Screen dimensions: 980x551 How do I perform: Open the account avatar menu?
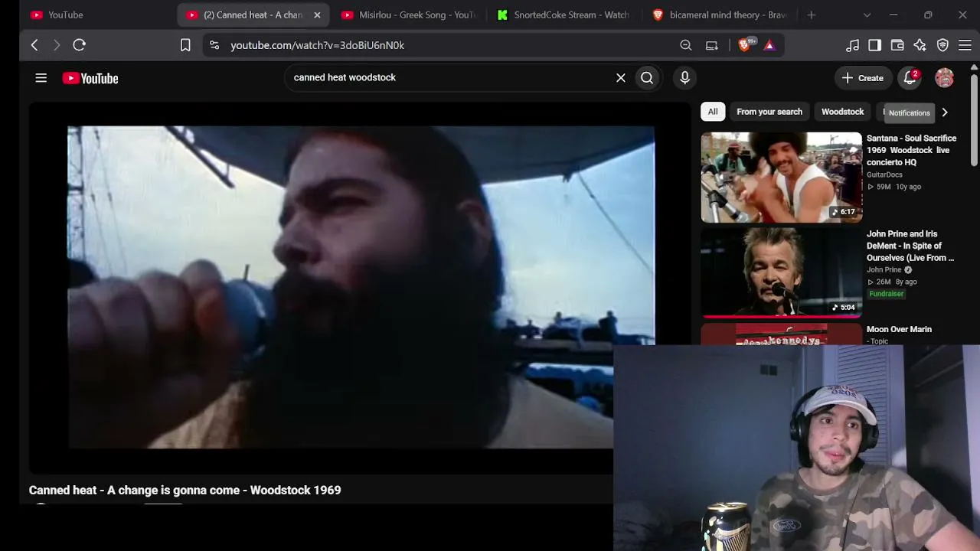(x=944, y=78)
